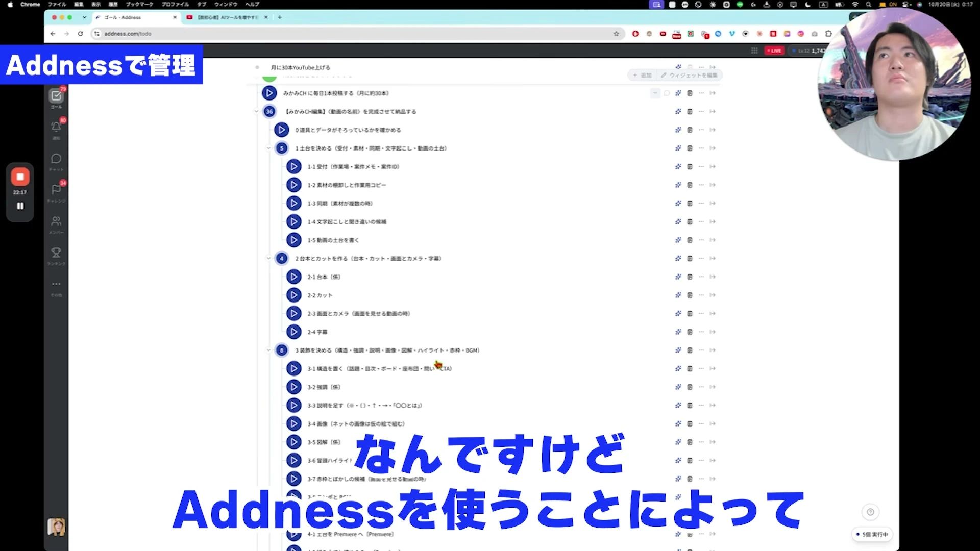Start the 2-4 字幕 task
980x551 pixels.
[x=294, y=332]
